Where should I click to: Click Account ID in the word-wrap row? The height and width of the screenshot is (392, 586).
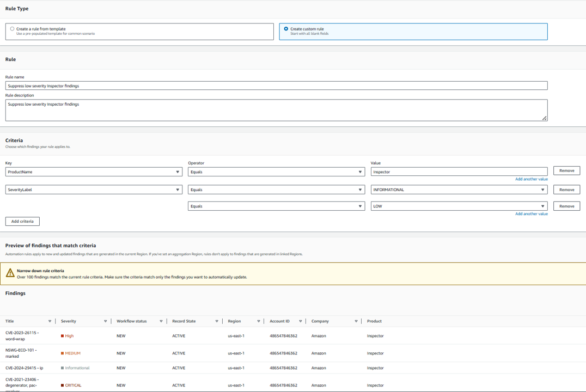pos(283,336)
